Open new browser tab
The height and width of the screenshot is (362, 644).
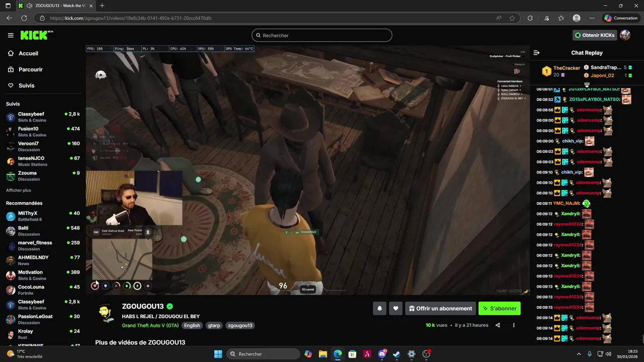tap(102, 6)
